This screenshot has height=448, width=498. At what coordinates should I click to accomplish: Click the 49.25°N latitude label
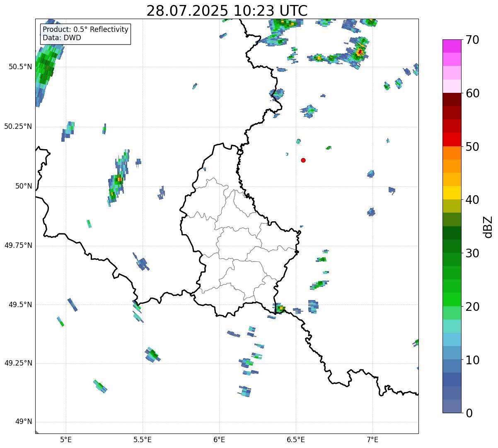tap(18, 363)
